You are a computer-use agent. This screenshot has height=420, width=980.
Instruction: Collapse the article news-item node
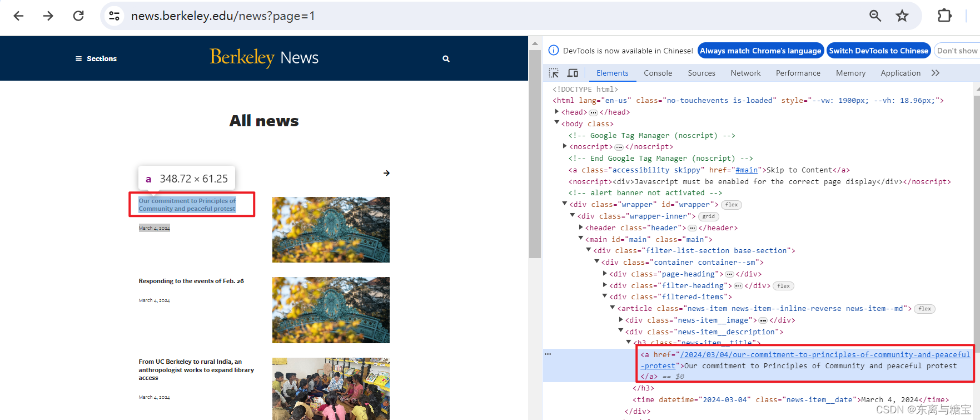pyautogui.click(x=613, y=308)
